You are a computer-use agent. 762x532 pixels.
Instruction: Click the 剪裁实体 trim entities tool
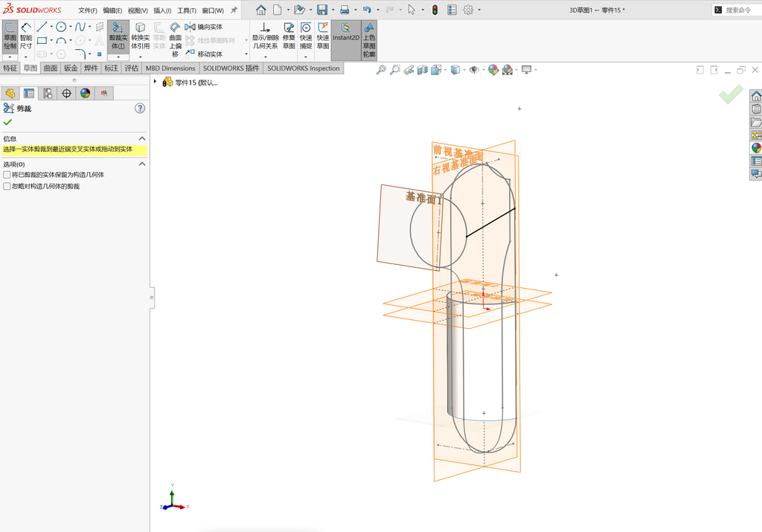coord(118,36)
